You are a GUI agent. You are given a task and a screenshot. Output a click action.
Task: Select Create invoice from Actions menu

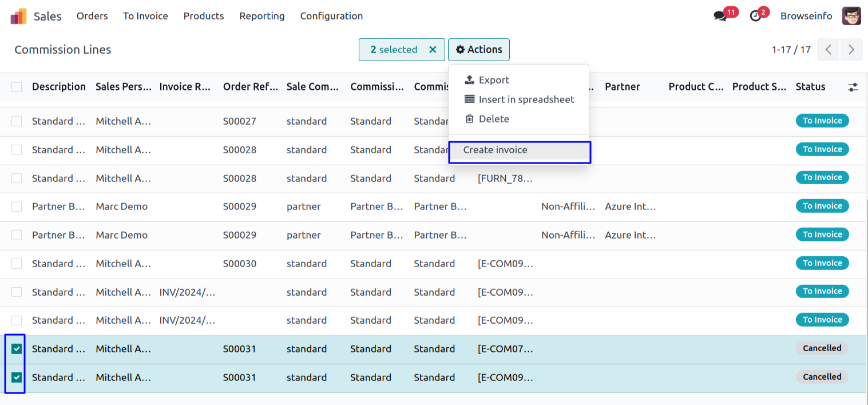pyautogui.click(x=495, y=150)
